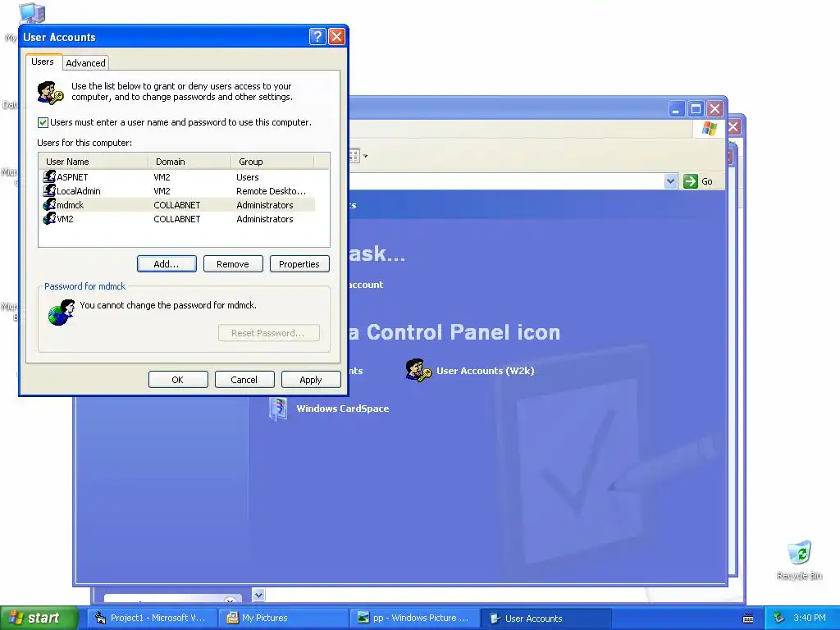Viewport: 840px width, 630px height.
Task: Sort by User Name column header
Action: coord(94,162)
